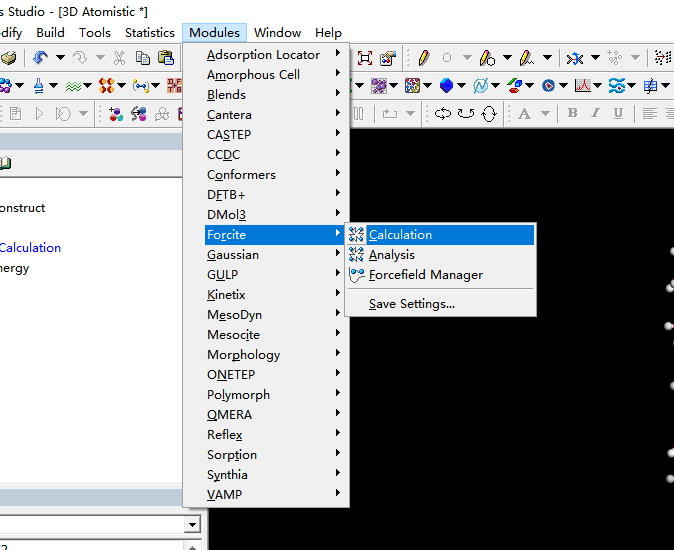Screen dimensions: 674x550
Task: Click the DFTB+ module icon
Action: [175, 86]
